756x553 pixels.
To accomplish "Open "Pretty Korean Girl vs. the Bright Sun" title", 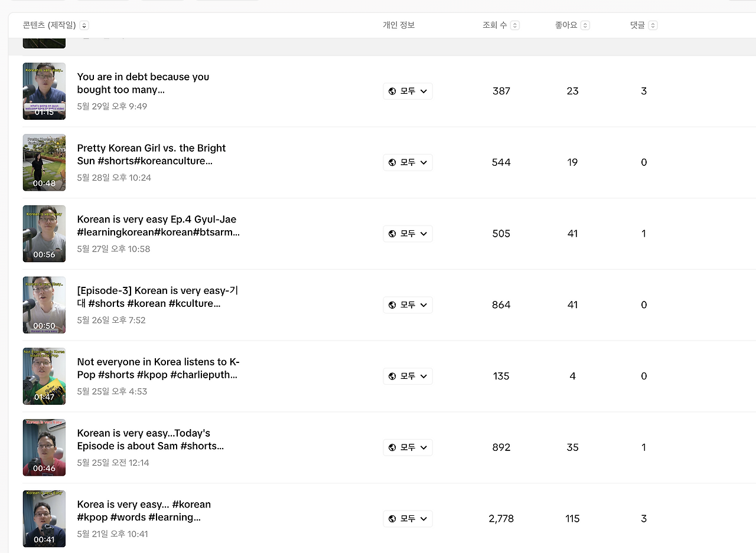I will (151, 155).
